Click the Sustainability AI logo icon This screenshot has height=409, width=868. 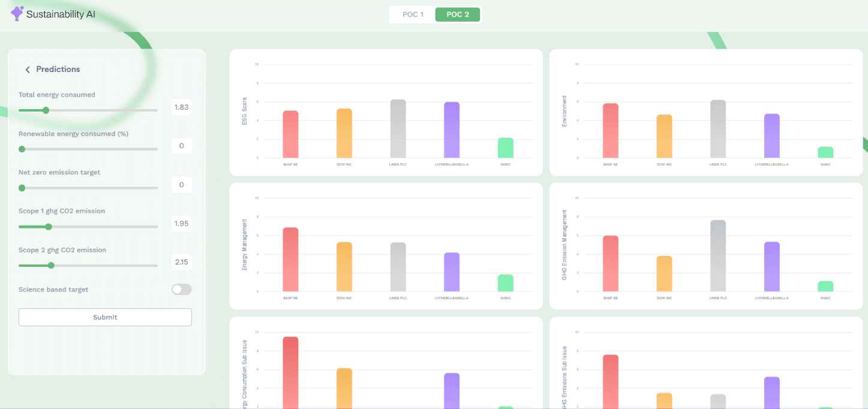[x=17, y=14]
